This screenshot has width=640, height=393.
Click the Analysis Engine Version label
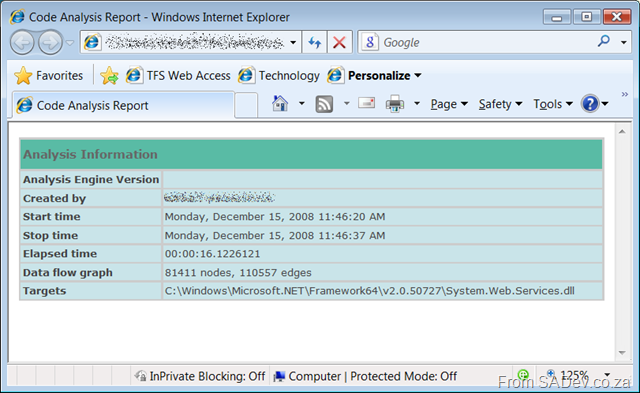click(91, 180)
